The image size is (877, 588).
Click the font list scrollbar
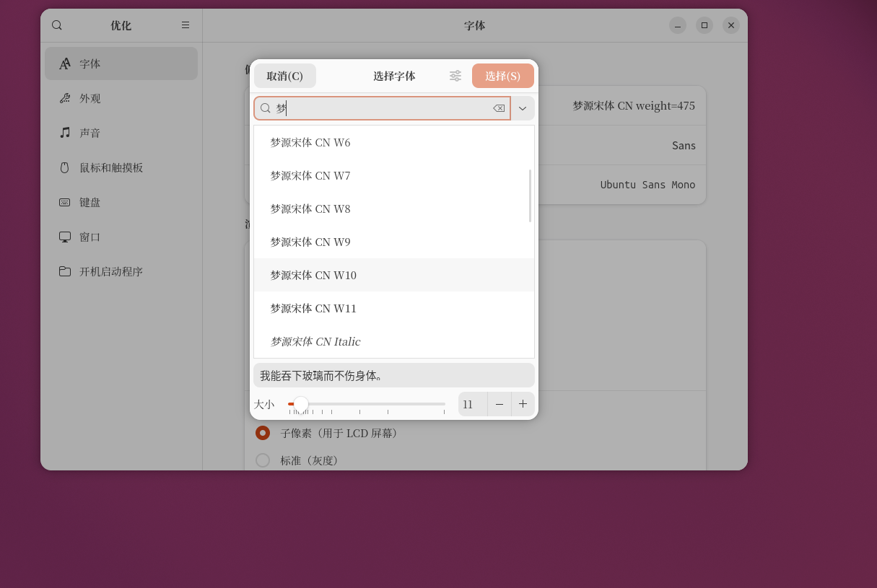pos(530,196)
